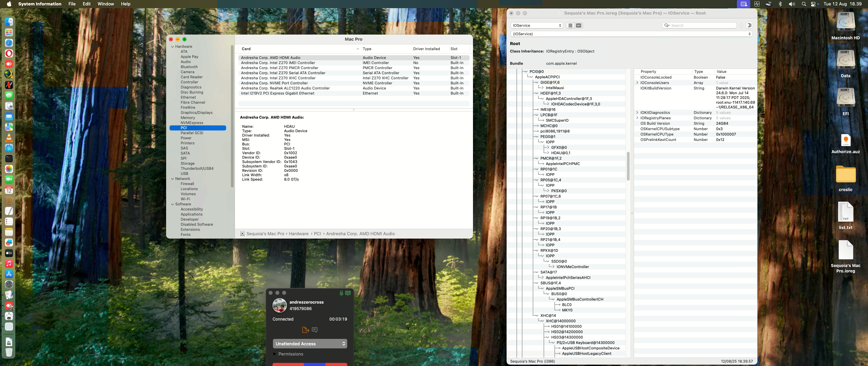Collapse the PEG0@1 tree node
Viewport: 868px width, 366px height.
536,137
